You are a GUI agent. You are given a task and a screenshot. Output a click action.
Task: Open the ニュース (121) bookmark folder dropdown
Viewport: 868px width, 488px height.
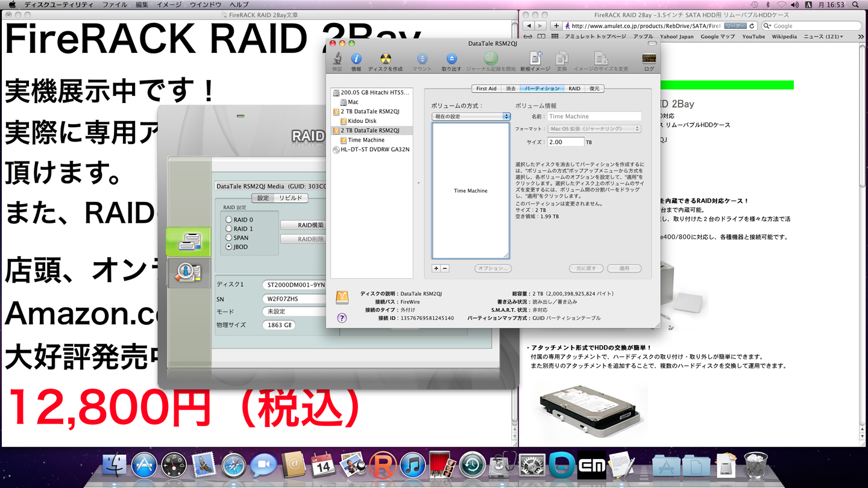coord(823,37)
